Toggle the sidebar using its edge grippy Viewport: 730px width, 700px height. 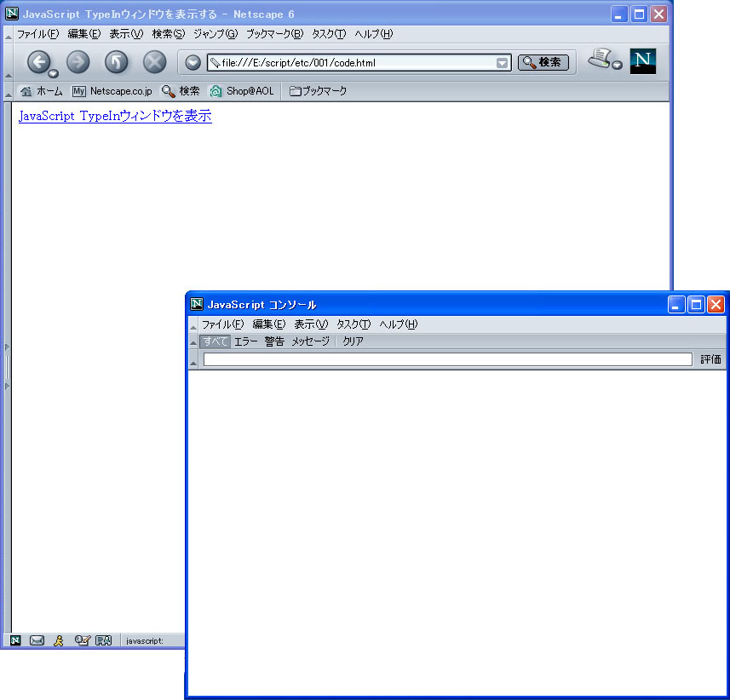click(8, 366)
